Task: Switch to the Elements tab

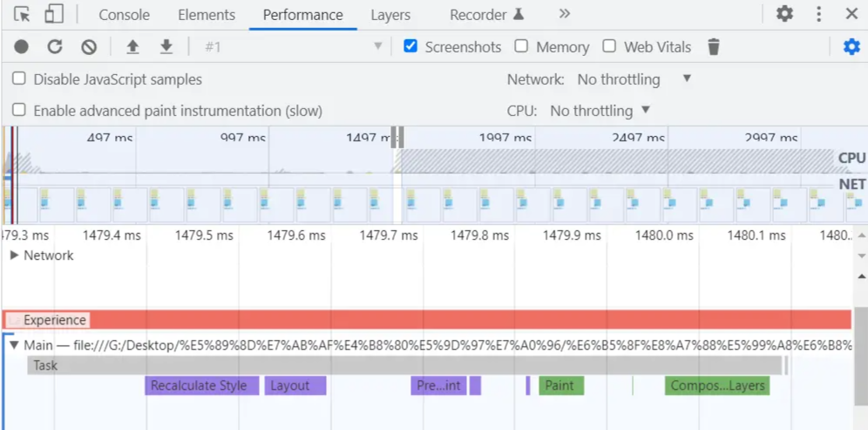Action: point(207,15)
